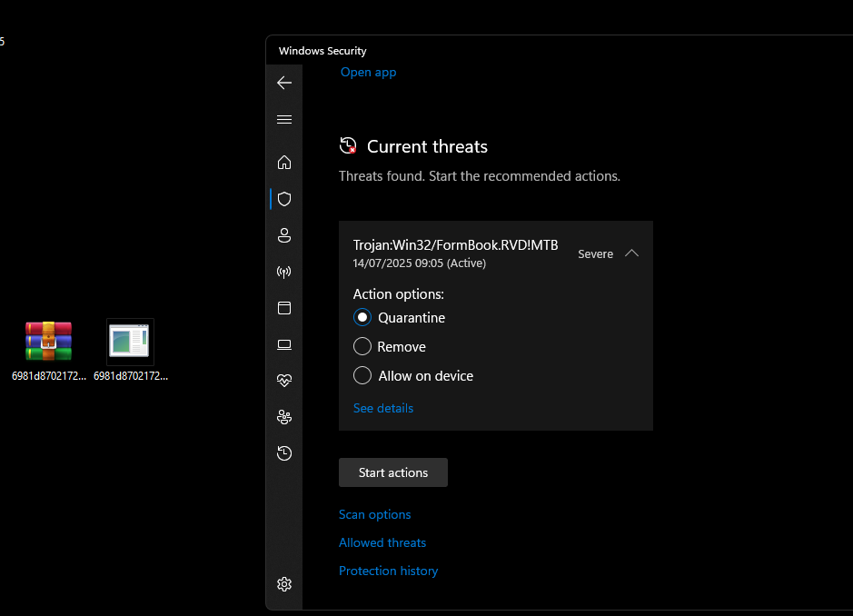This screenshot has width=853, height=616.
Task: Click the Open app link
Action: pyautogui.click(x=368, y=72)
